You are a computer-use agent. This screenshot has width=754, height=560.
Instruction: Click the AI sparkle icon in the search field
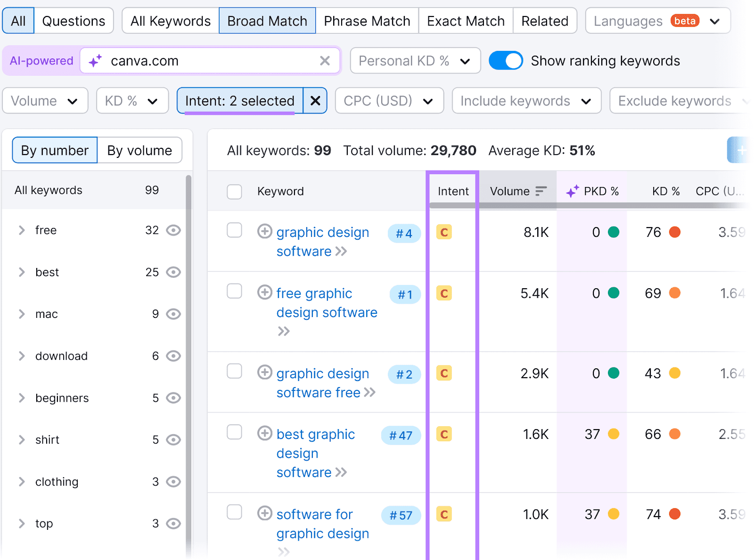coord(96,60)
